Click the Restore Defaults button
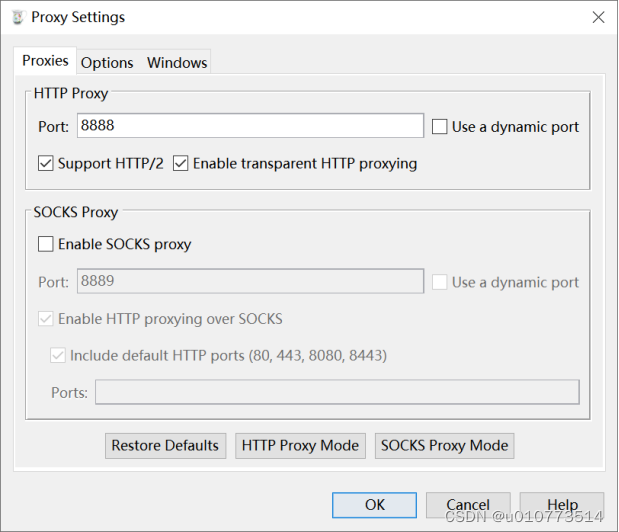Viewport: 619px width, 532px height. 165,446
